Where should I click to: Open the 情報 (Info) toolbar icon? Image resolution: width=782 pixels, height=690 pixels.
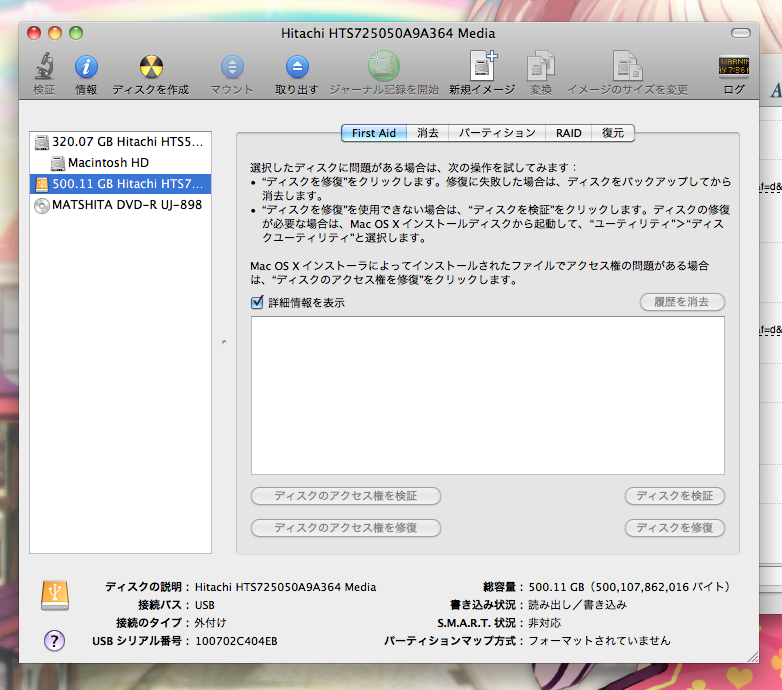[86, 68]
